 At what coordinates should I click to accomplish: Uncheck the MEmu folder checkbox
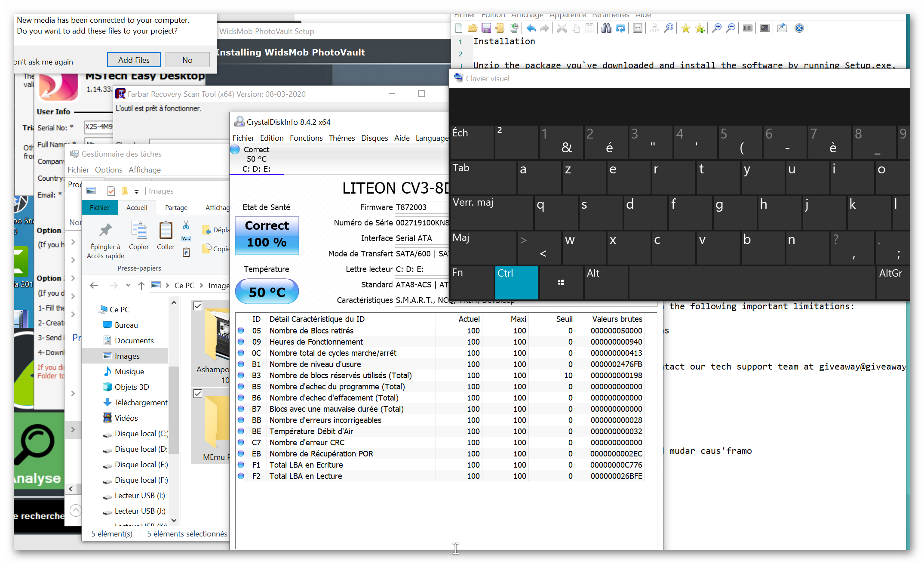tap(198, 394)
